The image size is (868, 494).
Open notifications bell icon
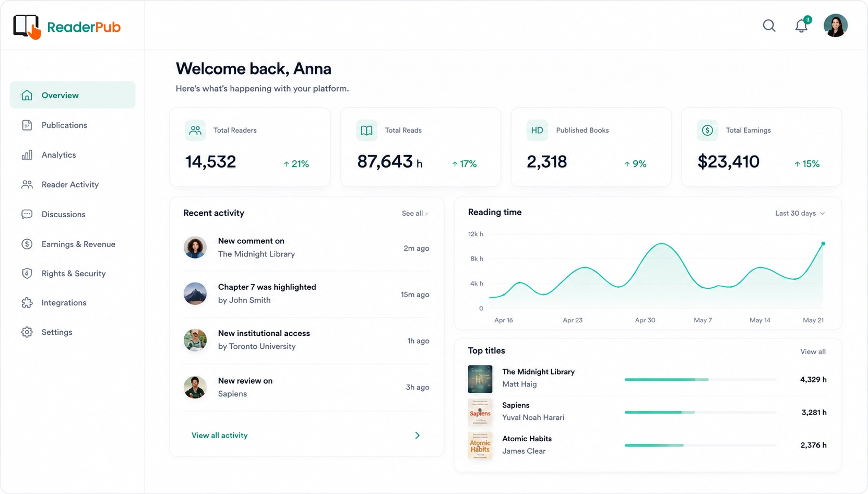click(x=801, y=26)
